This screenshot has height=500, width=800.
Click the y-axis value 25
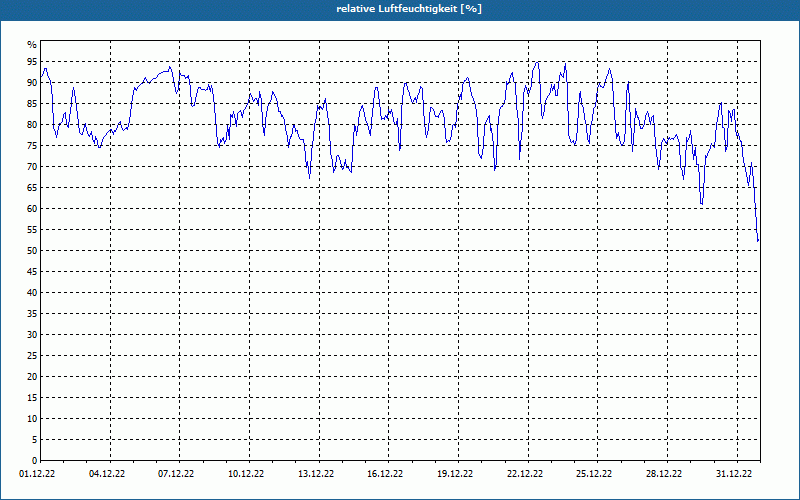32,356
